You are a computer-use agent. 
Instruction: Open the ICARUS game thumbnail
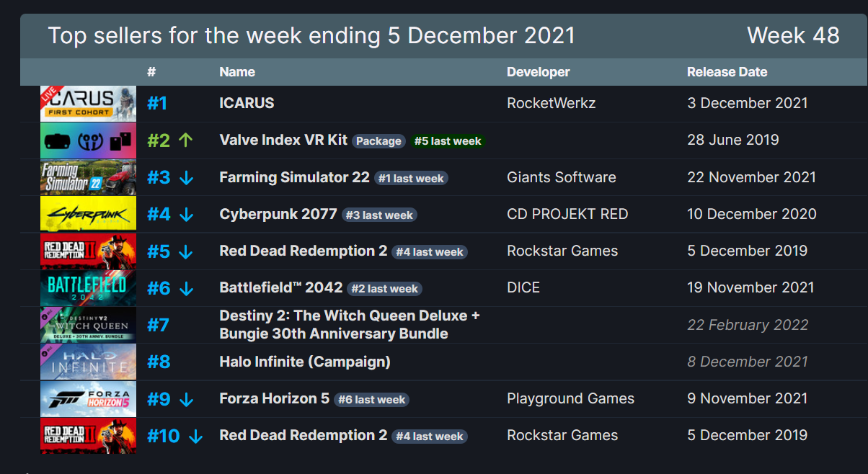[88, 104]
